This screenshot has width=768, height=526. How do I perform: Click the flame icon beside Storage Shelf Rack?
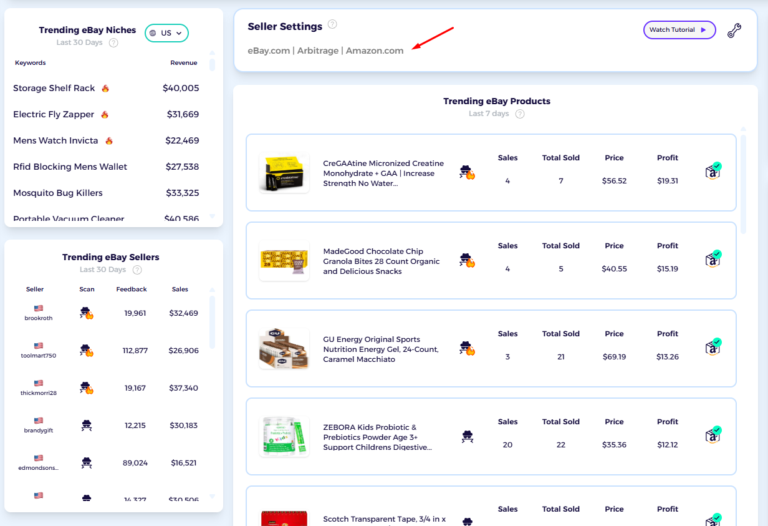[105, 88]
